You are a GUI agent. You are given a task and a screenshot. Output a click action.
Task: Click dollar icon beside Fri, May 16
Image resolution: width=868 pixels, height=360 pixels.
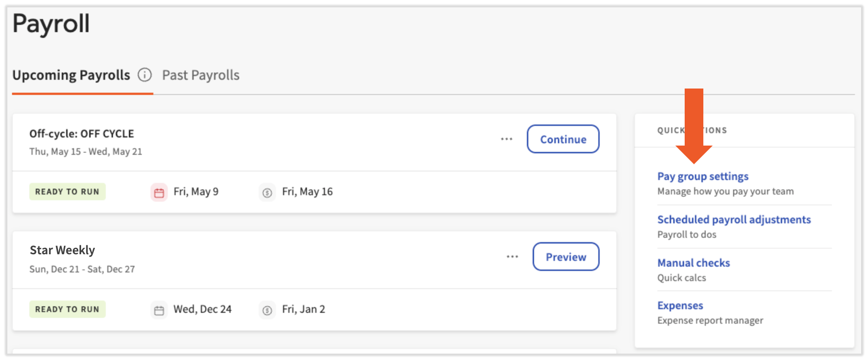267,192
